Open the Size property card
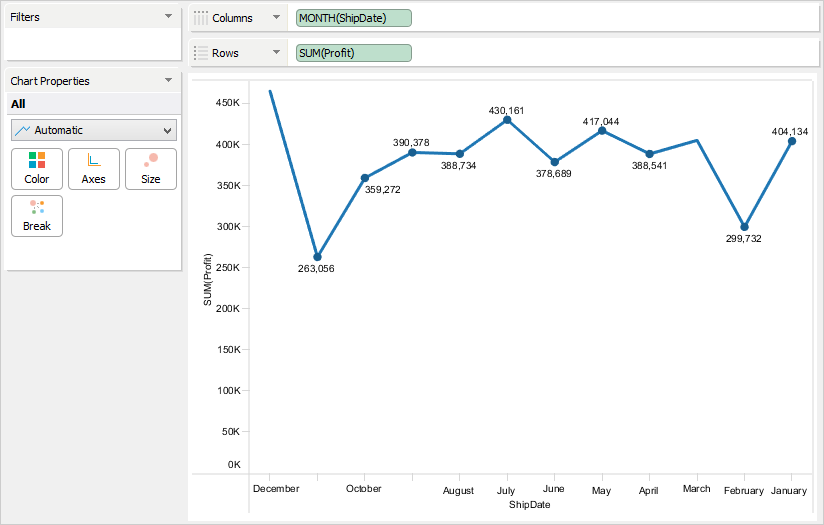Image resolution: width=824 pixels, height=525 pixels. pos(150,169)
